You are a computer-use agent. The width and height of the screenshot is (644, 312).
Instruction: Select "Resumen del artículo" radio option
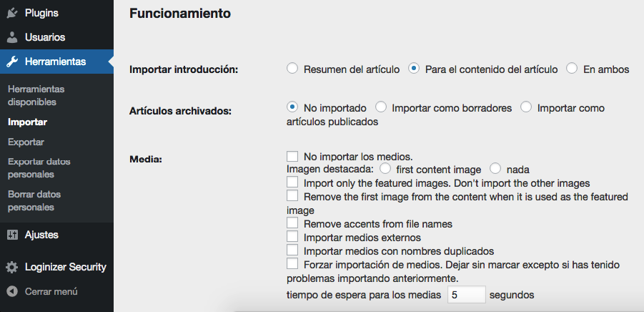(292, 69)
